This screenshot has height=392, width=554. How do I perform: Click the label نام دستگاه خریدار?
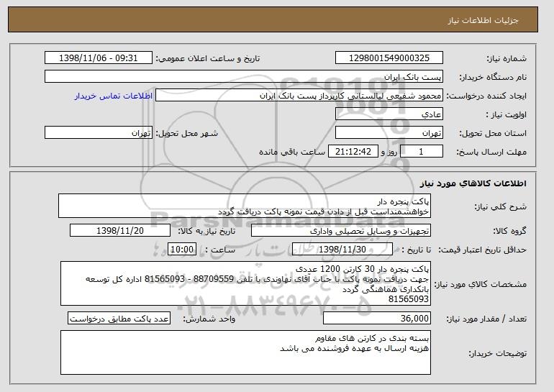[x=493, y=78]
